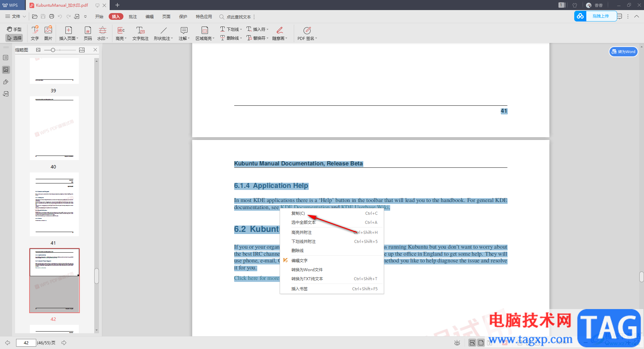
Task: Toggle the thumbnail sidebar panel icon
Action: (x=6, y=70)
